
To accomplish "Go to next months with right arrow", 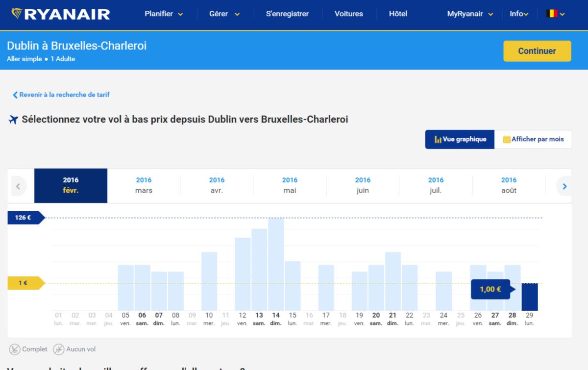I will click(564, 186).
